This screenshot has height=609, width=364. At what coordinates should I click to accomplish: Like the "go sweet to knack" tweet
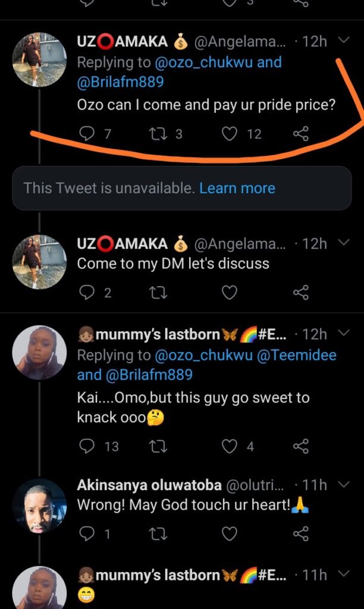pos(230,446)
